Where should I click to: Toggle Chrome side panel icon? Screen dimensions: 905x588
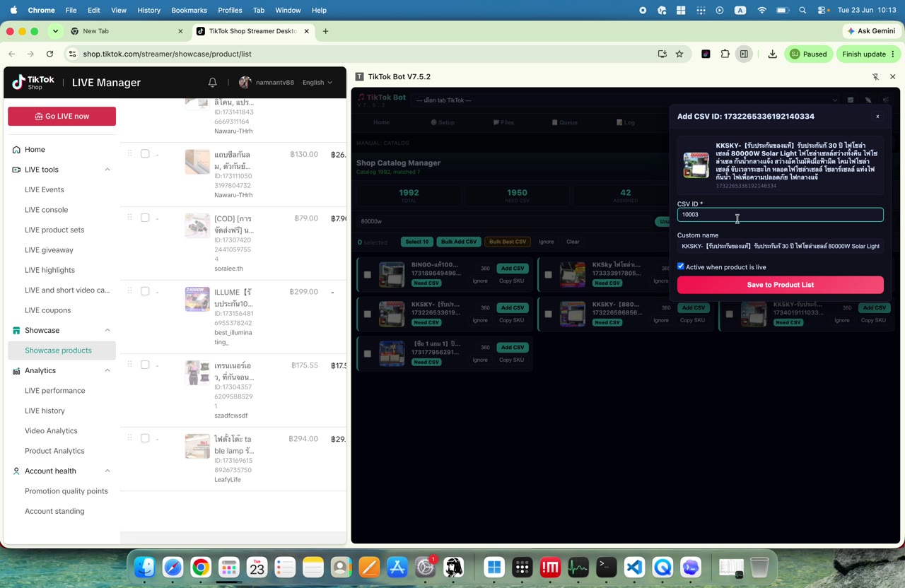[x=744, y=54]
